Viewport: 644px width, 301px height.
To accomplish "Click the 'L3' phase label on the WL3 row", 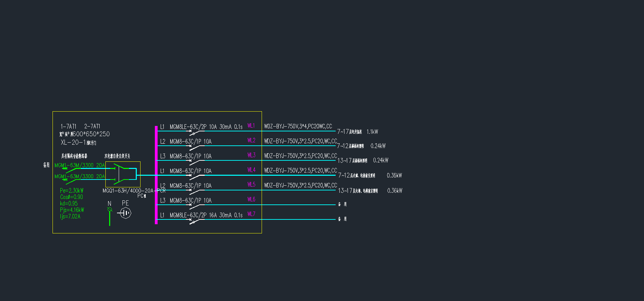I will [163, 156].
